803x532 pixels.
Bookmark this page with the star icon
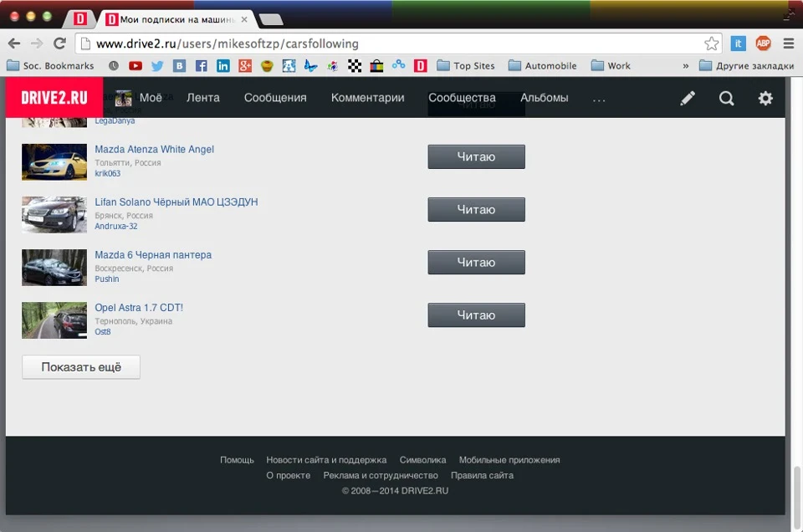click(x=711, y=43)
